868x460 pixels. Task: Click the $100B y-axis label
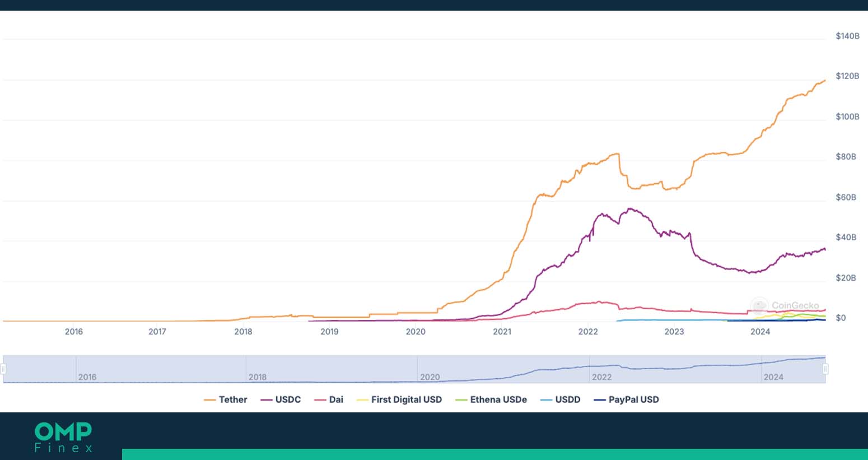847,117
